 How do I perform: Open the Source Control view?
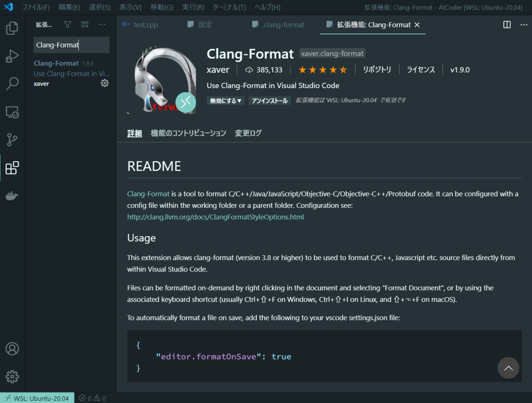[x=12, y=140]
